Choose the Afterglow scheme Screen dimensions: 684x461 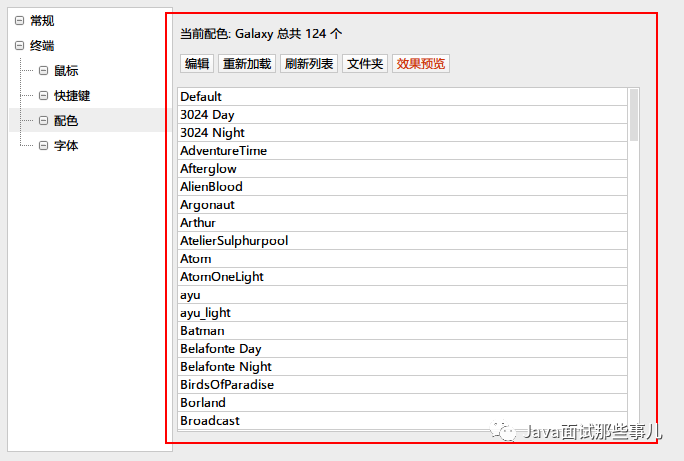pos(403,168)
